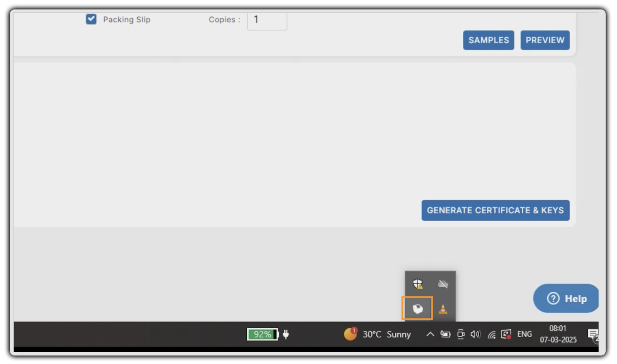Open Windows Security shield tray icon

tap(417, 284)
